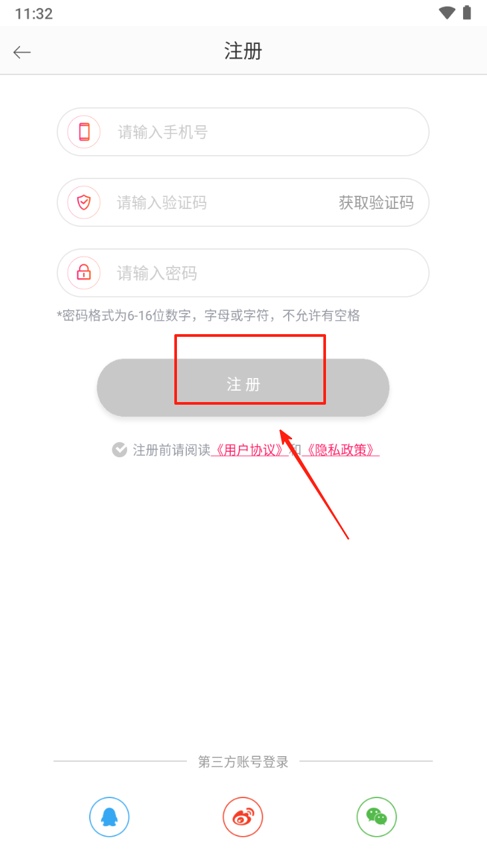Log in with WeChat icon
This screenshot has width=487, height=868.
pyautogui.click(x=377, y=817)
